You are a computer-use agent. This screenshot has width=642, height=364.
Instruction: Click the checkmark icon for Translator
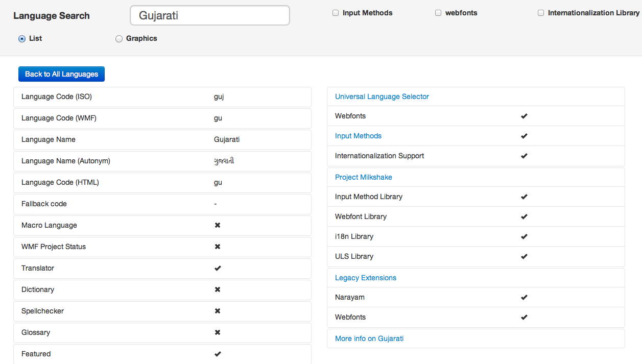point(218,268)
